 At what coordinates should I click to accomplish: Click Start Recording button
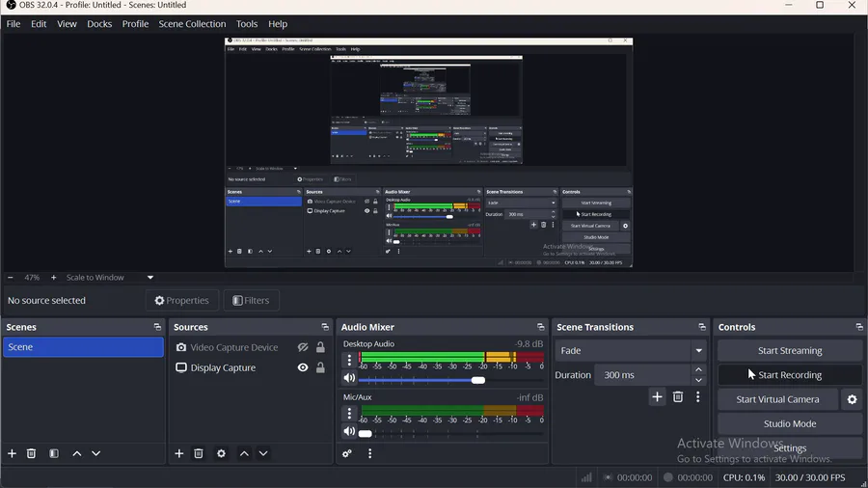click(x=789, y=374)
